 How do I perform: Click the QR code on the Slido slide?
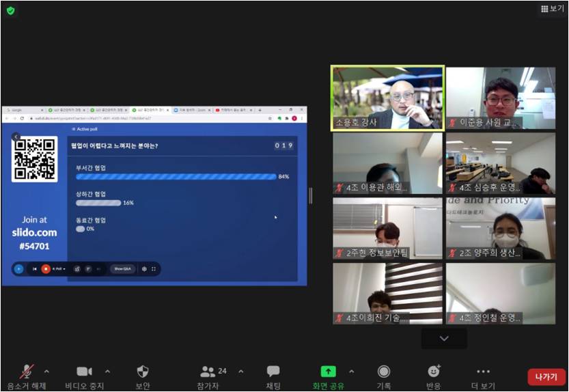[x=34, y=159]
